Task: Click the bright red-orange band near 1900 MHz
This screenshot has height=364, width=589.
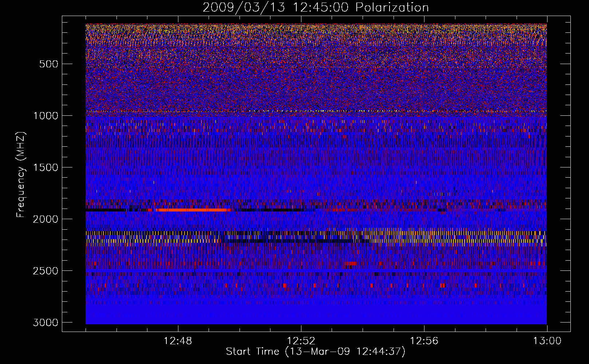Action: coord(193,210)
